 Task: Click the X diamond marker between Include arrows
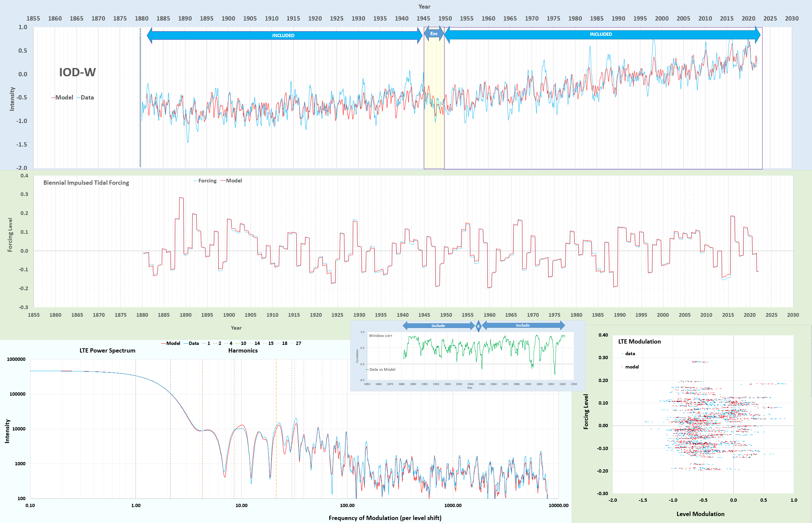478,326
